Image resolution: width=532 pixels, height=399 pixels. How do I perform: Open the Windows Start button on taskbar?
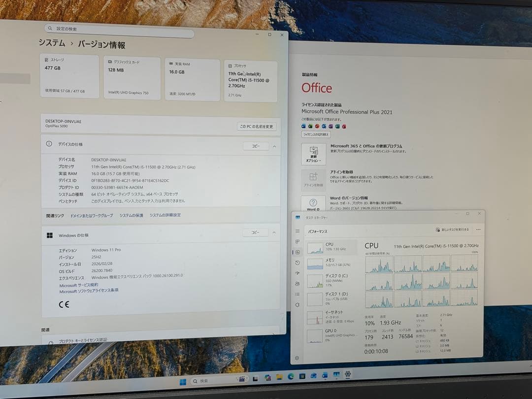click(183, 382)
